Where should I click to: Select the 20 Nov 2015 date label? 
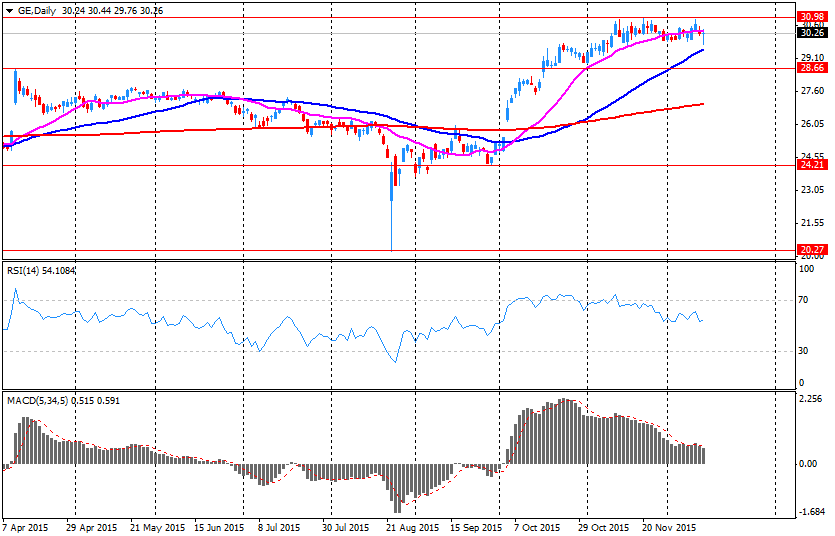(x=668, y=527)
